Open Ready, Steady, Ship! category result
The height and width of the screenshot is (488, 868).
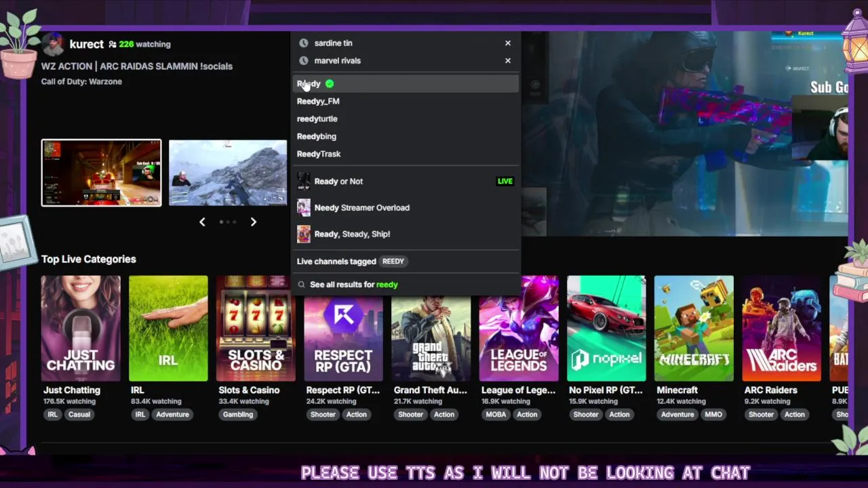[x=406, y=234]
